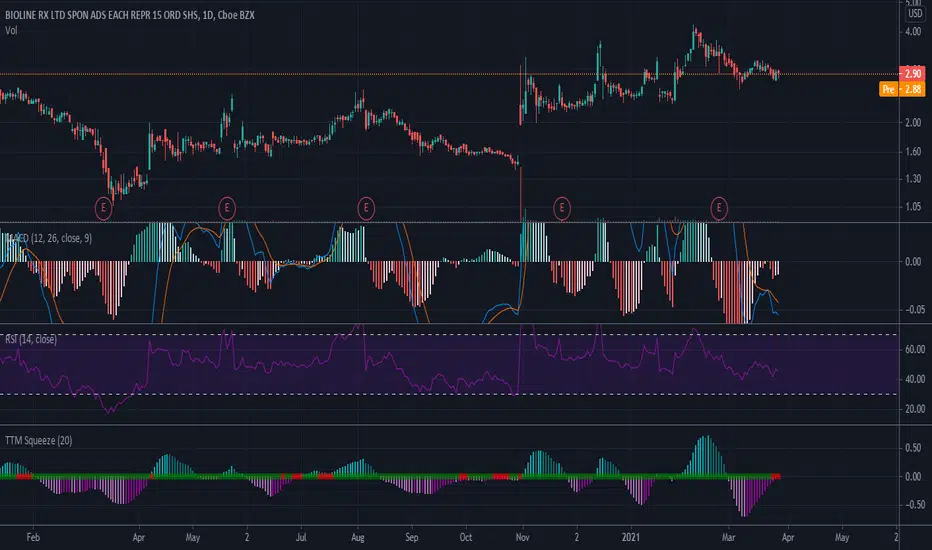Open earnings marker E below the late-March low

point(103,208)
